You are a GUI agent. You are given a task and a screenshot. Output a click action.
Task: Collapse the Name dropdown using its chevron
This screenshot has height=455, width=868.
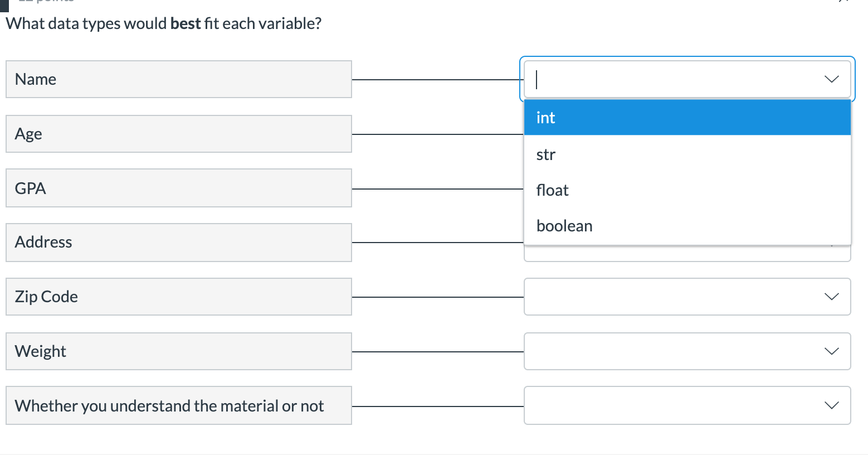click(831, 79)
